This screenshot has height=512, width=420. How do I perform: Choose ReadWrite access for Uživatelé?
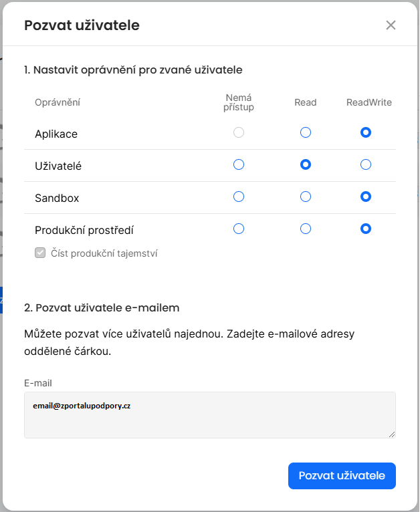coord(366,164)
